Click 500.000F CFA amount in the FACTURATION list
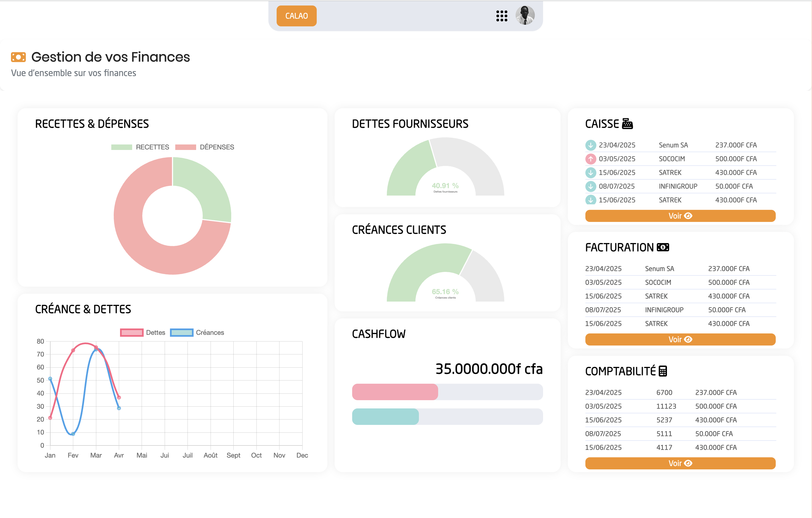This screenshot has width=812, height=518. (729, 282)
